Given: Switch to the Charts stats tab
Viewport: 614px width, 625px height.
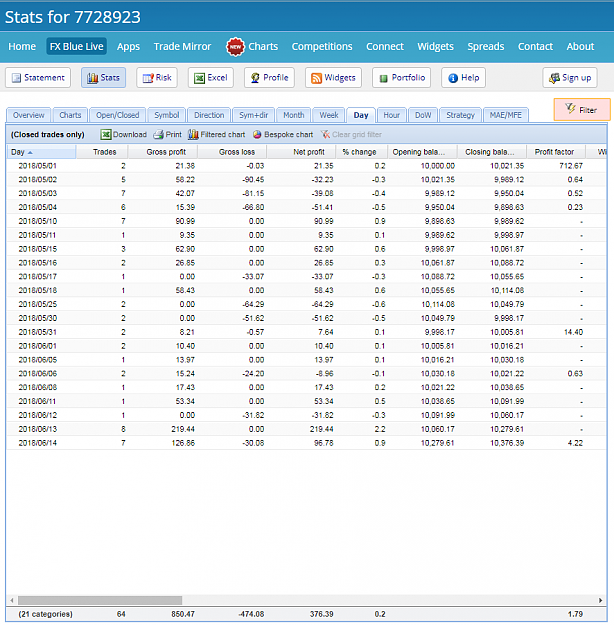Looking at the screenshot, I should coord(70,115).
